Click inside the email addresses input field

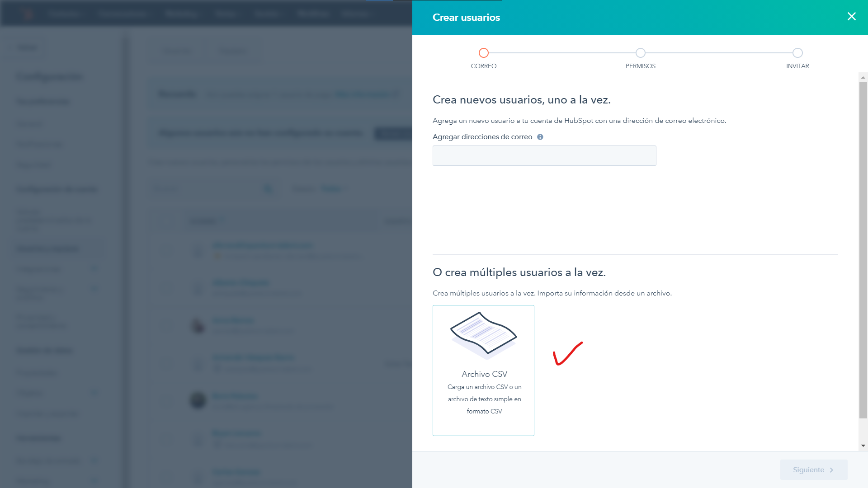tap(544, 155)
